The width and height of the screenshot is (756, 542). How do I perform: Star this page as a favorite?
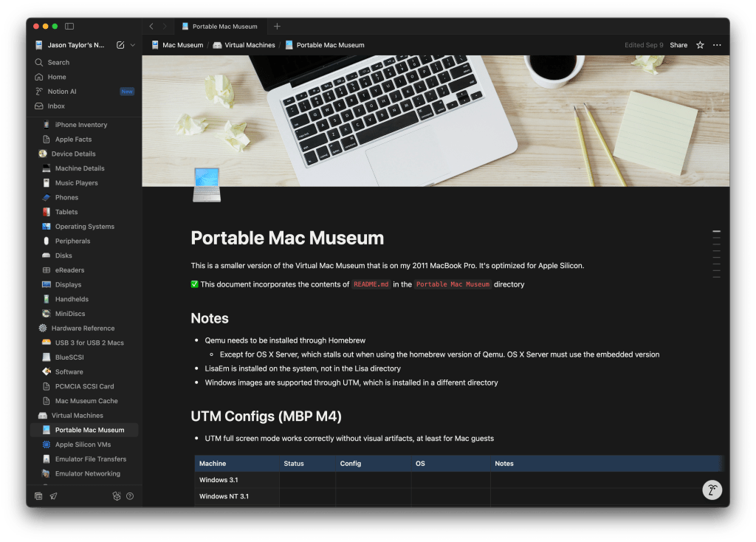[700, 45]
